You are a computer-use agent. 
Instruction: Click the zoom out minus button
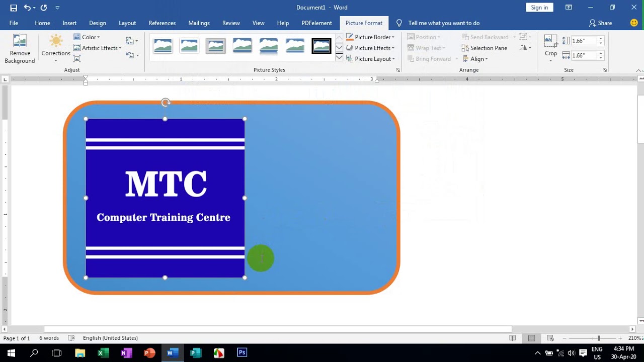[565, 338]
